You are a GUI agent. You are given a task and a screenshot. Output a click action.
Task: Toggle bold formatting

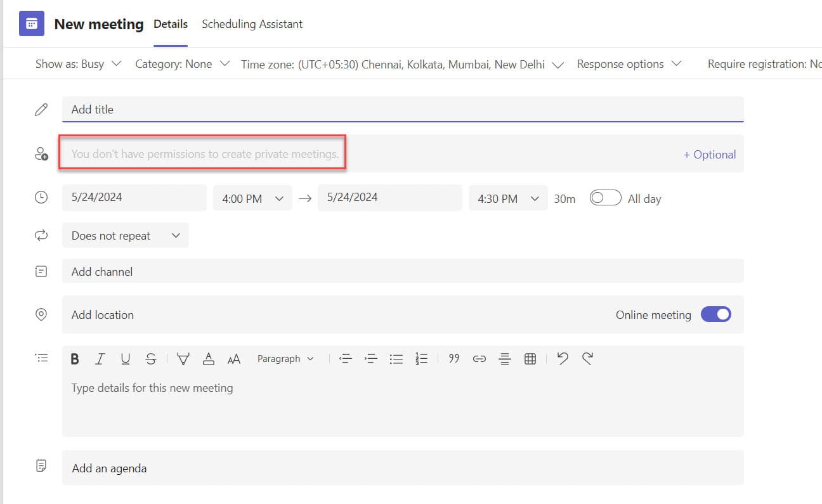click(75, 359)
